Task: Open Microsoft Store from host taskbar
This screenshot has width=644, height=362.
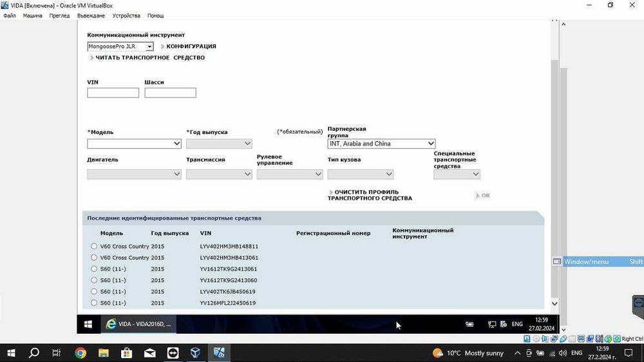Action: (x=126, y=353)
